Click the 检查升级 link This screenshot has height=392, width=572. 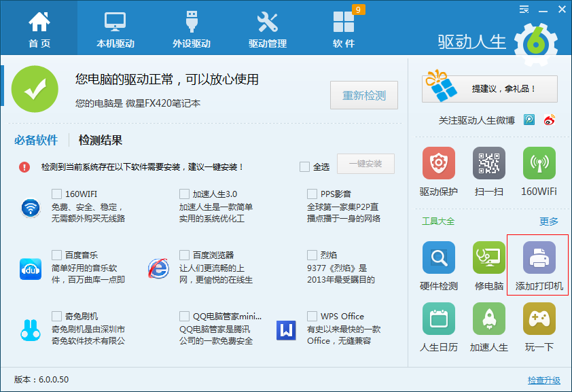tap(544, 380)
